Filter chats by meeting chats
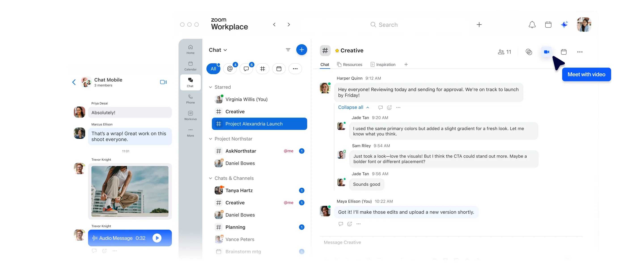The width and height of the screenshot is (644, 268). (x=279, y=69)
